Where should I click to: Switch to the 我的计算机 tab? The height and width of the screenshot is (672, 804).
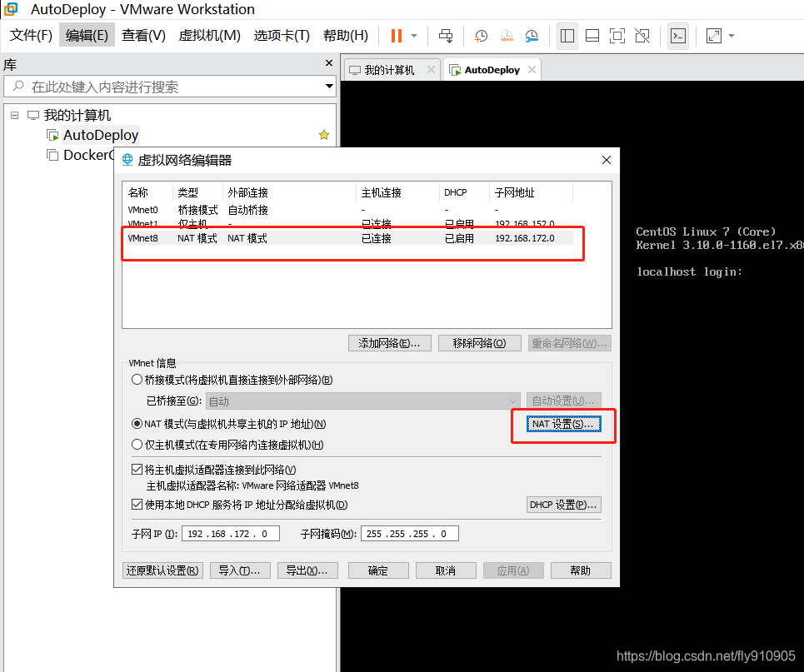point(388,70)
